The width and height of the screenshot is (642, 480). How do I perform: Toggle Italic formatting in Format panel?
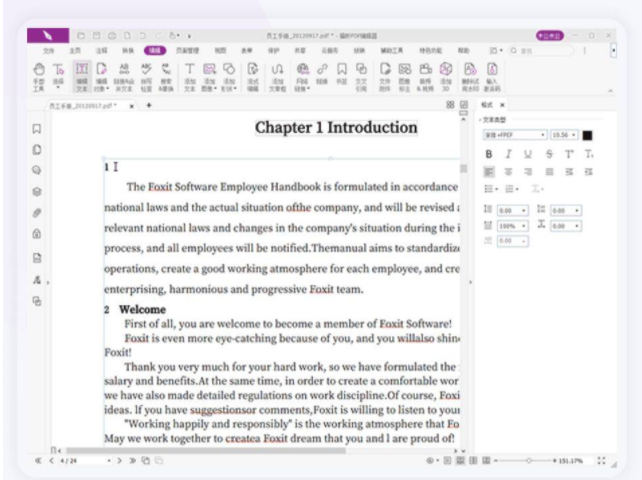tap(509, 154)
